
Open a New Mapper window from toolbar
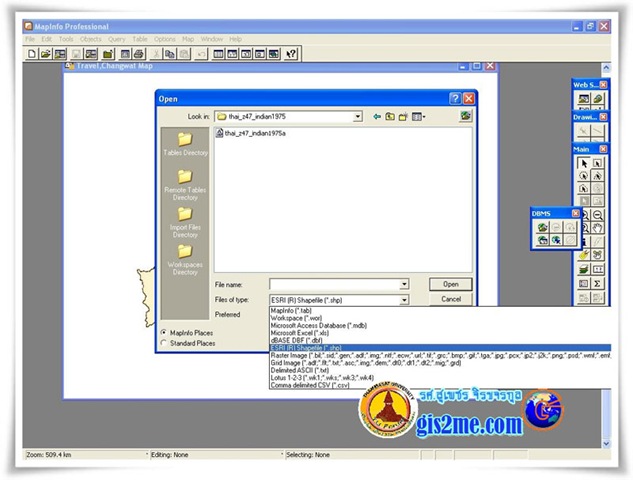coord(232,54)
